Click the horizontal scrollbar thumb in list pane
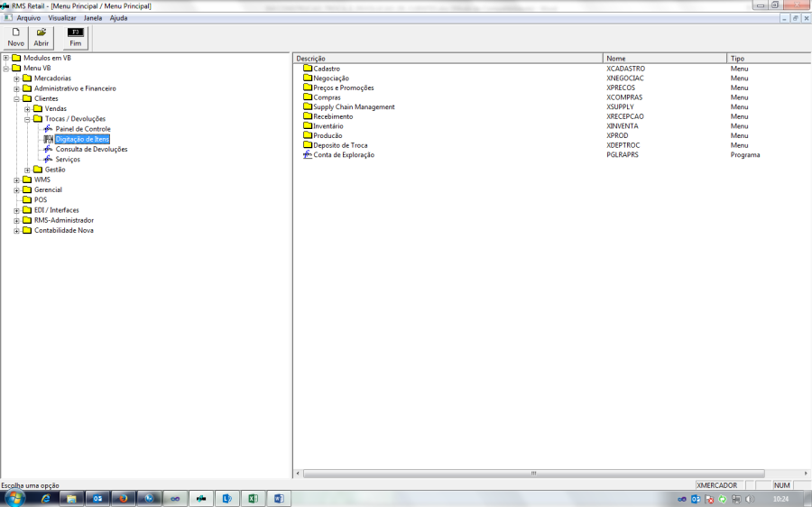The width and height of the screenshot is (812, 507). click(534, 474)
